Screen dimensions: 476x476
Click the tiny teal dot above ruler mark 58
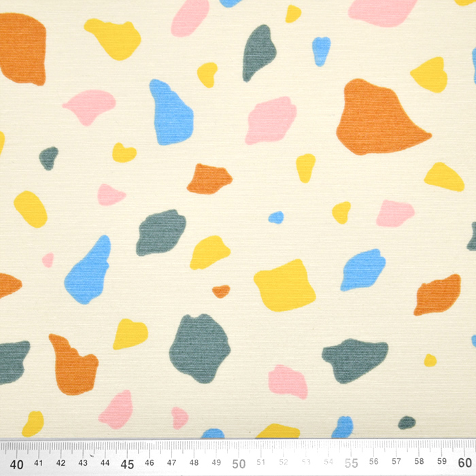point(407,422)
